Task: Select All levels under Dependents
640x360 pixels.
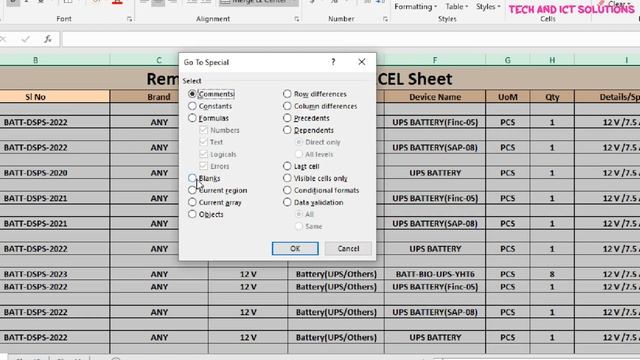Action: point(314,154)
